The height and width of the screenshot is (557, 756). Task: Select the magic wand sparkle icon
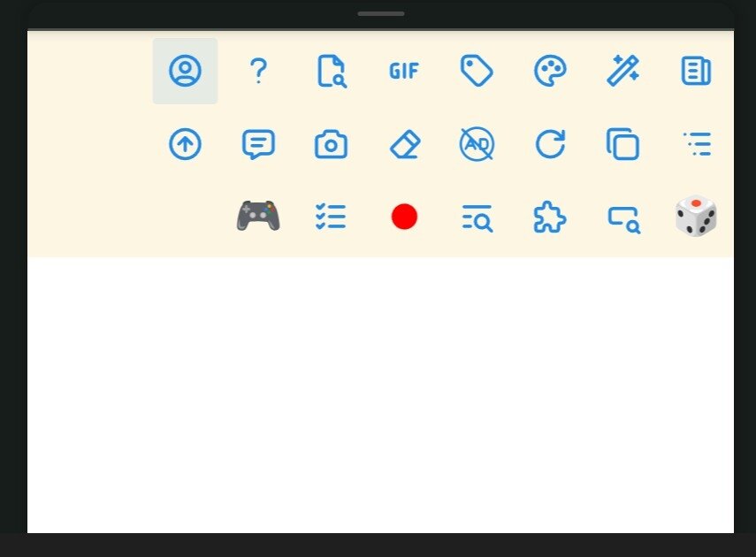coord(623,71)
